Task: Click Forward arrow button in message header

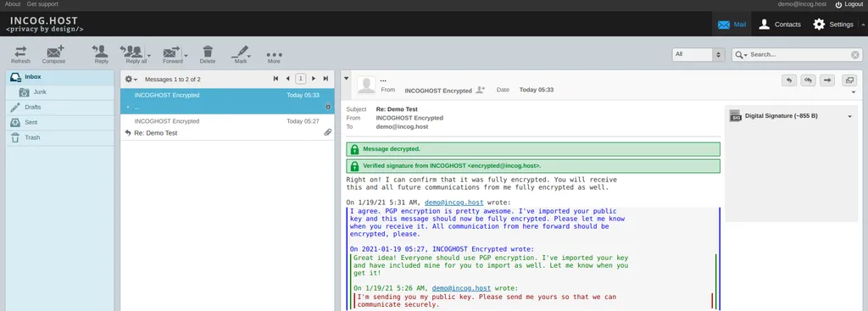Action: (827, 81)
